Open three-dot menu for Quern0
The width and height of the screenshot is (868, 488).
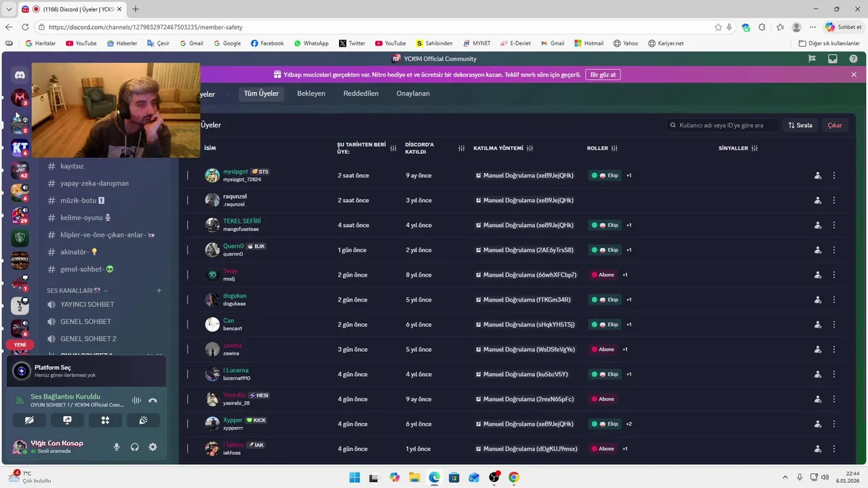point(834,250)
